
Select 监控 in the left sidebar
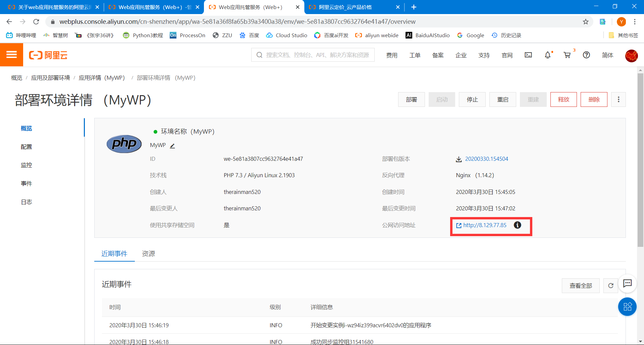pyautogui.click(x=26, y=165)
